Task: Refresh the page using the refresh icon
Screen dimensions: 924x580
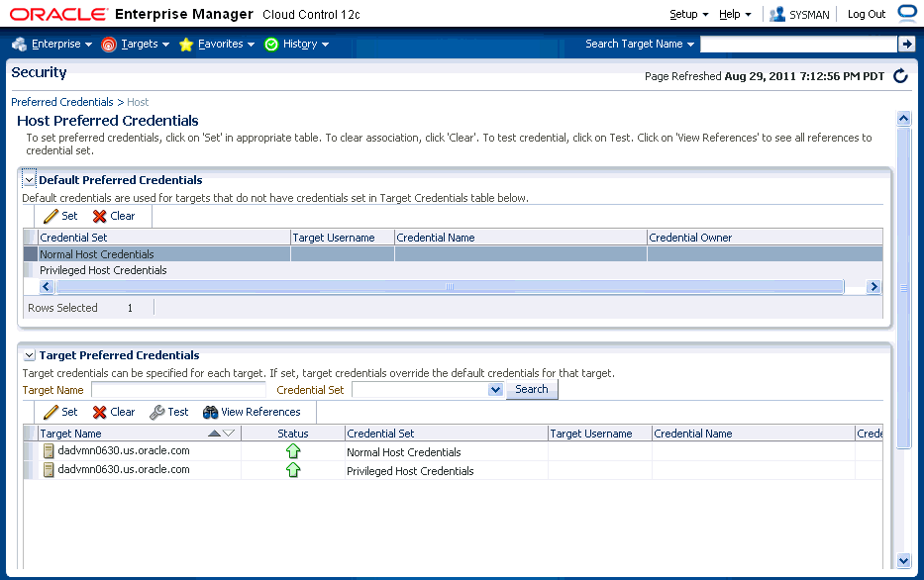Action: (900, 76)
